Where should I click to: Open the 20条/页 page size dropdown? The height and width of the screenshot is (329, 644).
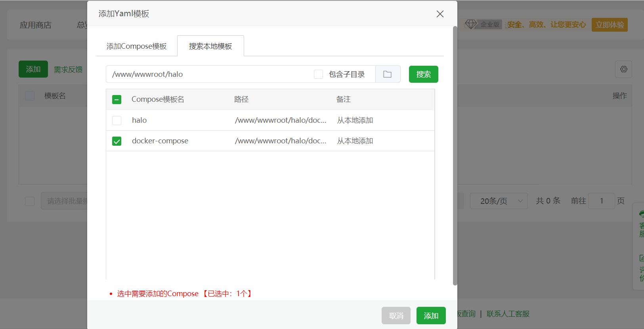(498, 201)
